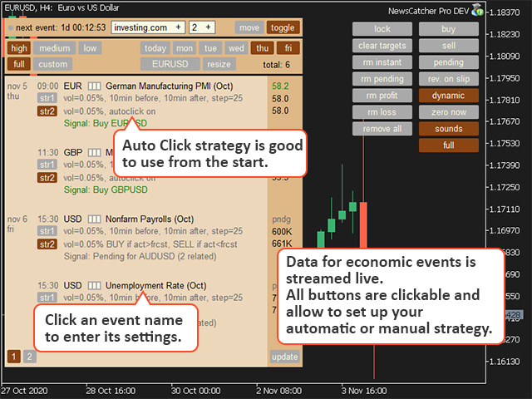This screenshot has height=399, width=532.
Task: Select the thu day tab
Action: 263,48
